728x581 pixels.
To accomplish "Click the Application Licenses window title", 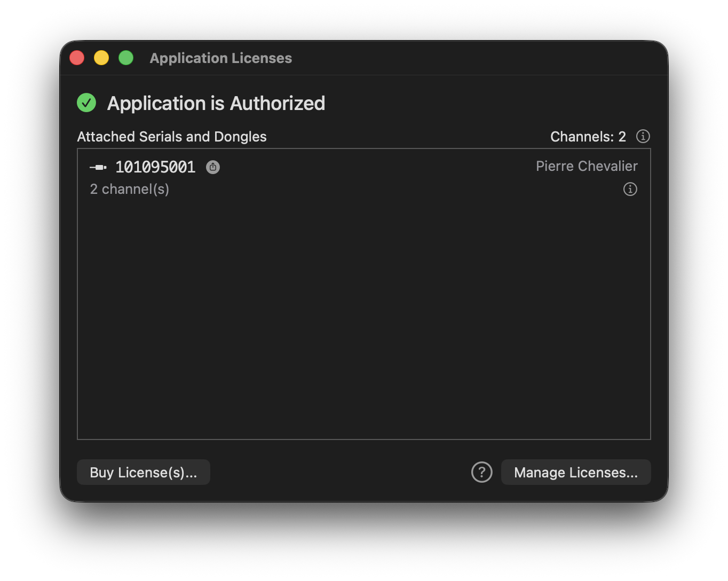I will pyautogui.click(x=221, y=58).
